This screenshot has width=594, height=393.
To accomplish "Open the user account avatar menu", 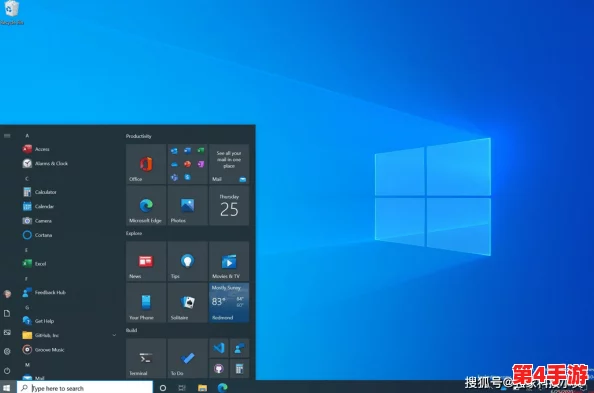I will tap(7, 294).
